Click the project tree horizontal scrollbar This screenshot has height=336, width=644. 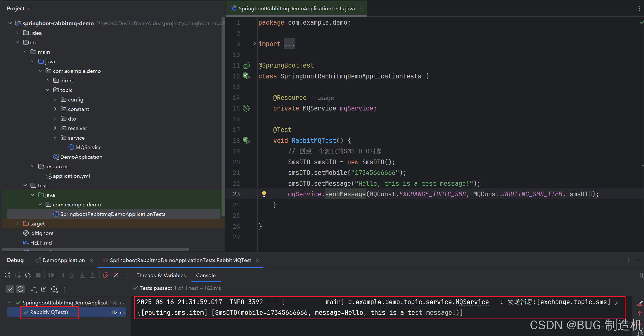[x=96, y=250]
